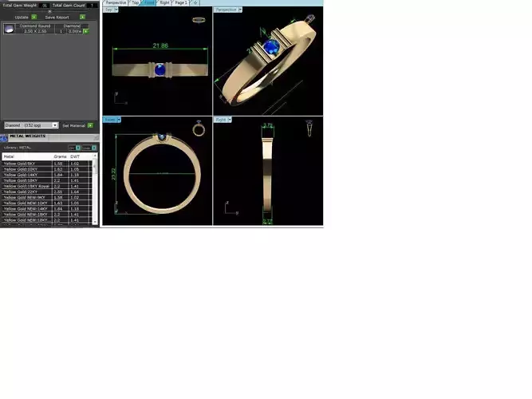
Task: Click the blue gemstone in Top viewport
Action: [160, 69]
